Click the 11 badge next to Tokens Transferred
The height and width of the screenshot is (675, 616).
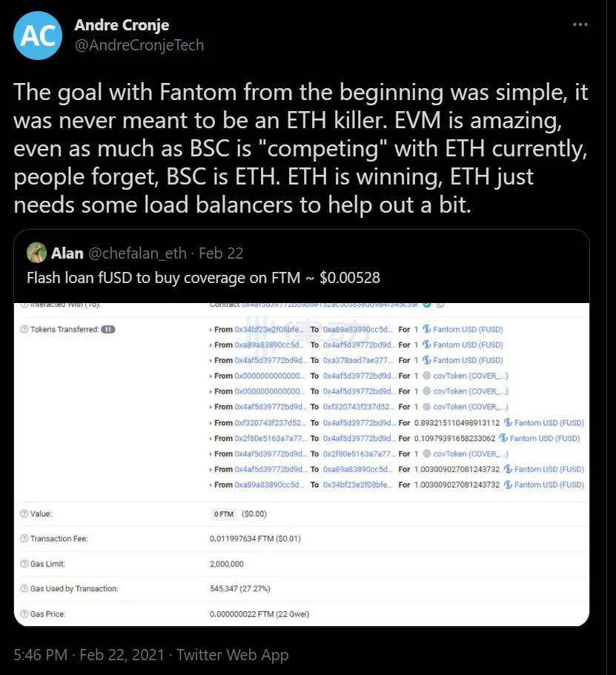pyautogui.click(x=107, y=329)
